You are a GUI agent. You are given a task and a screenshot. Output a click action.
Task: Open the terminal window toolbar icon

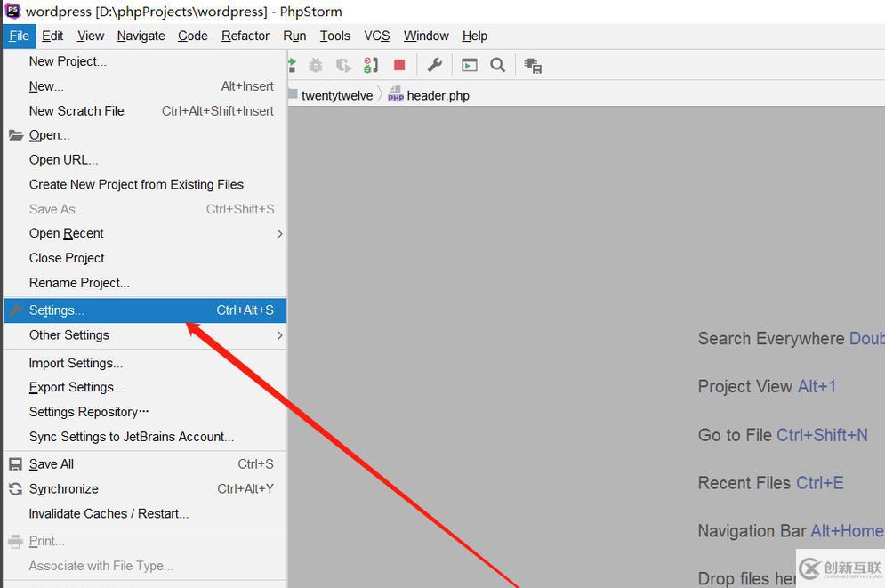click(x=470, y=66)
